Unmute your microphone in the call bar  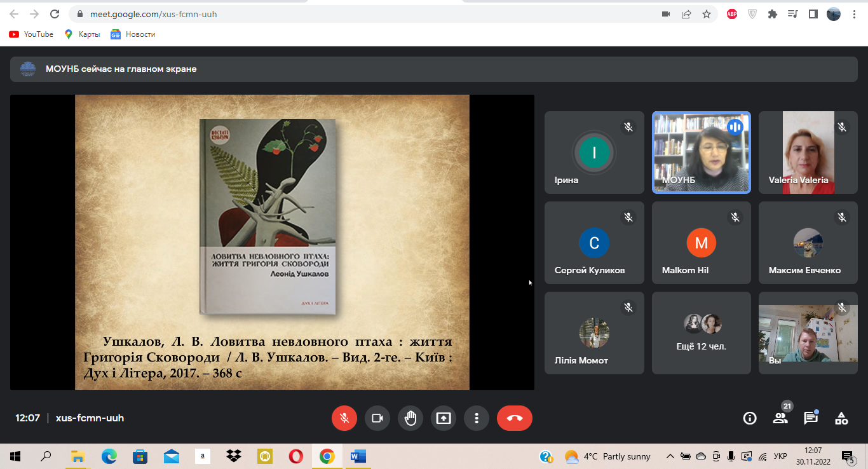pos(344,418)
